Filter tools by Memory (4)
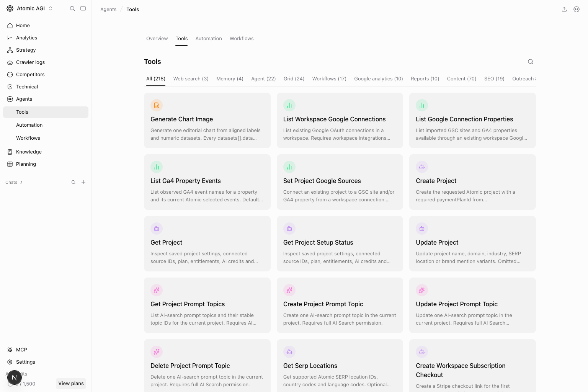Screen dimensions: 588x392 coord(230,79)
